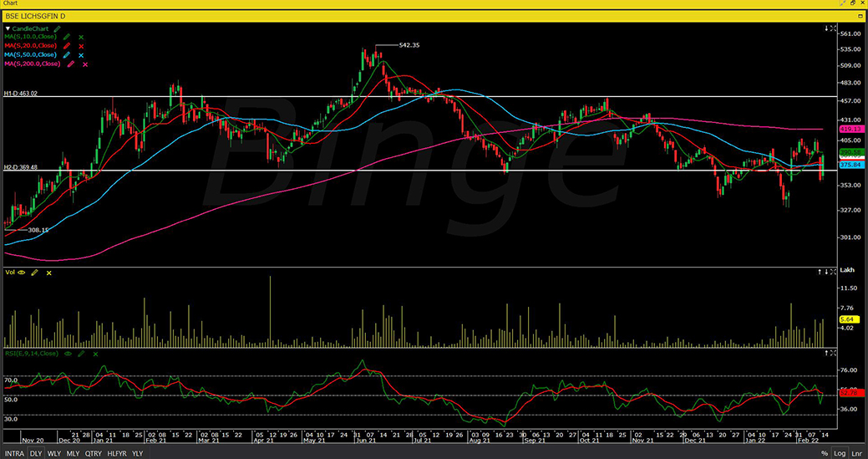This screenshot has height=459, width=868.
Task: Edit CandleChart settings with pencil icon
Action: (x=58, y=28)
